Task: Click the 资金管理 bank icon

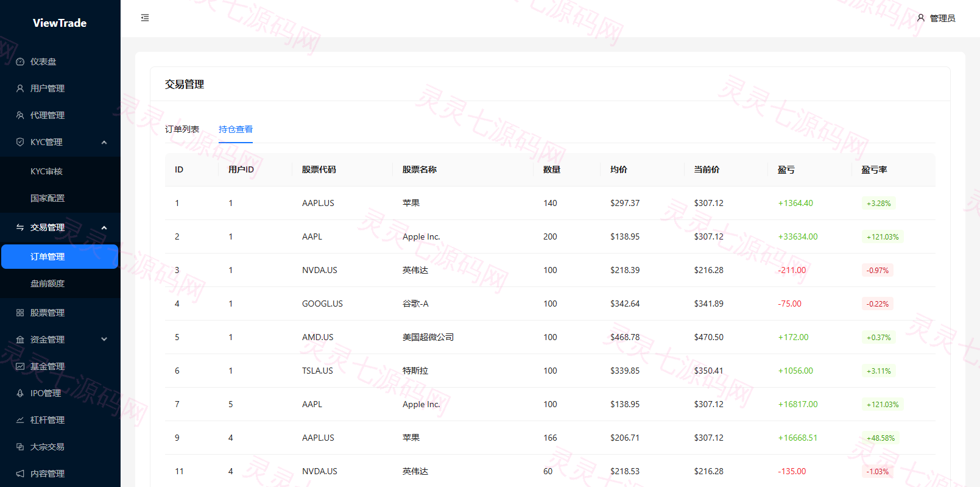Action: (20, 339)
